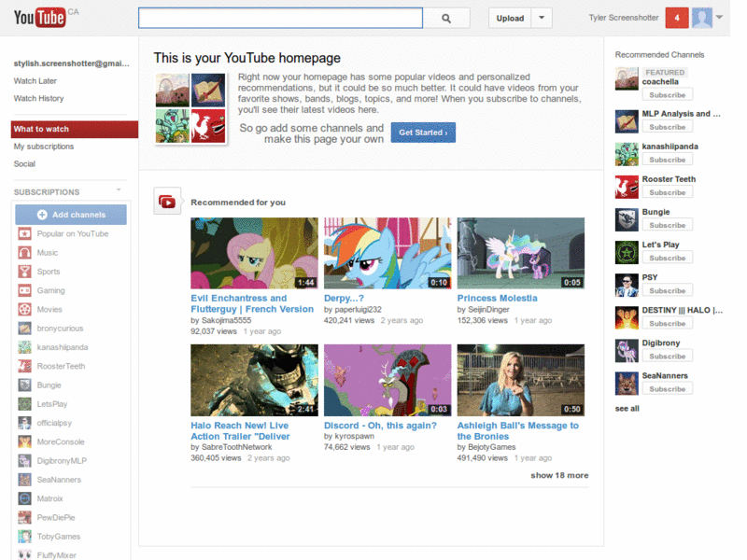Click uploader name BejotyGames

[492, 447]
